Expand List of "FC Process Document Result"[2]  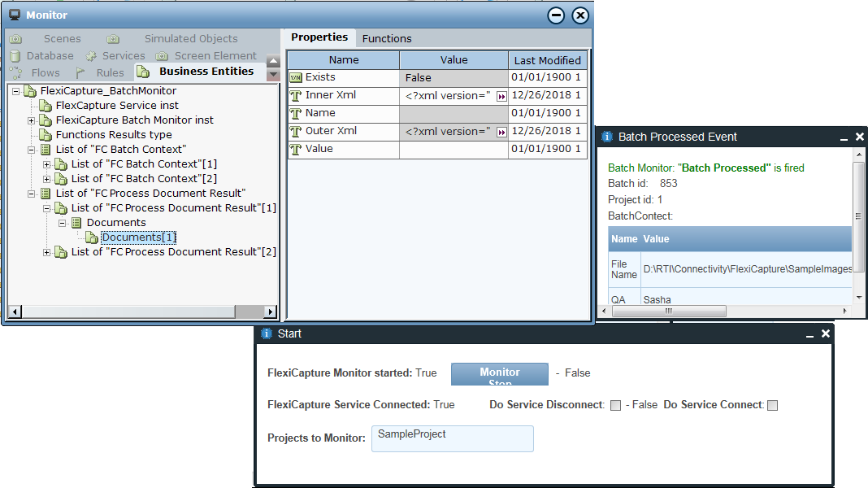(x=47, y=252)
